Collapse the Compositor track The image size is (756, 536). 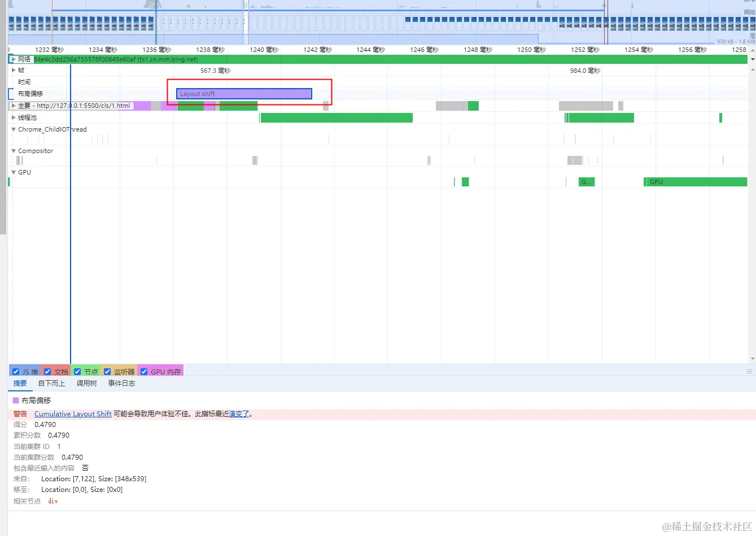click(x=14, y=151)
